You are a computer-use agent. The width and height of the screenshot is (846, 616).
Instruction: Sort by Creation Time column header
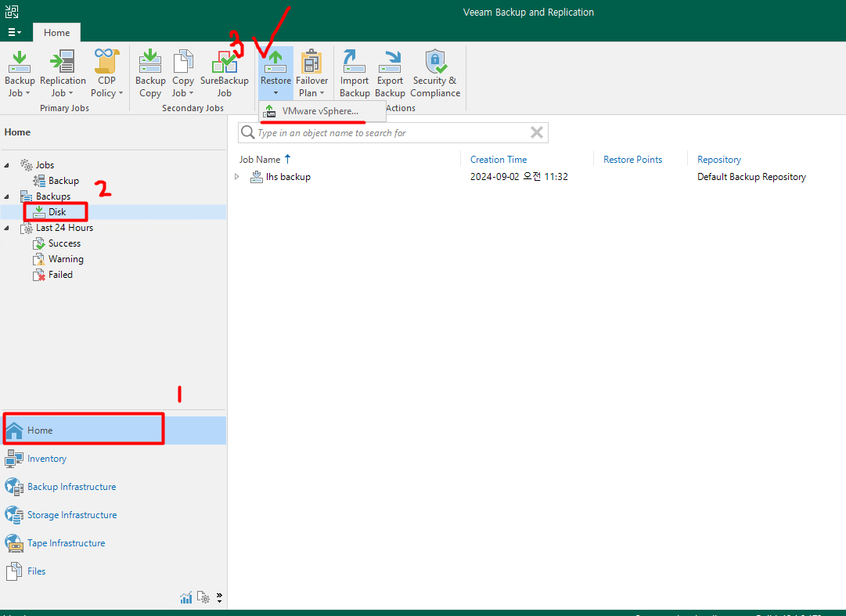click(x=499, y=159)
